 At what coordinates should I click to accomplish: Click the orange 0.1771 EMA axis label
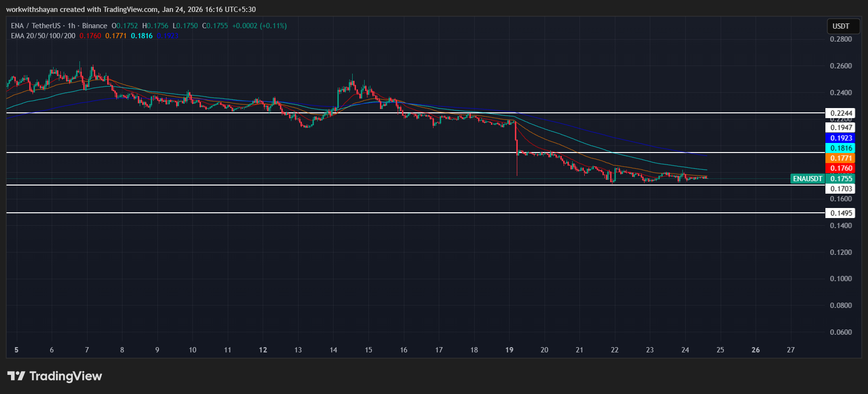[841, 158]
